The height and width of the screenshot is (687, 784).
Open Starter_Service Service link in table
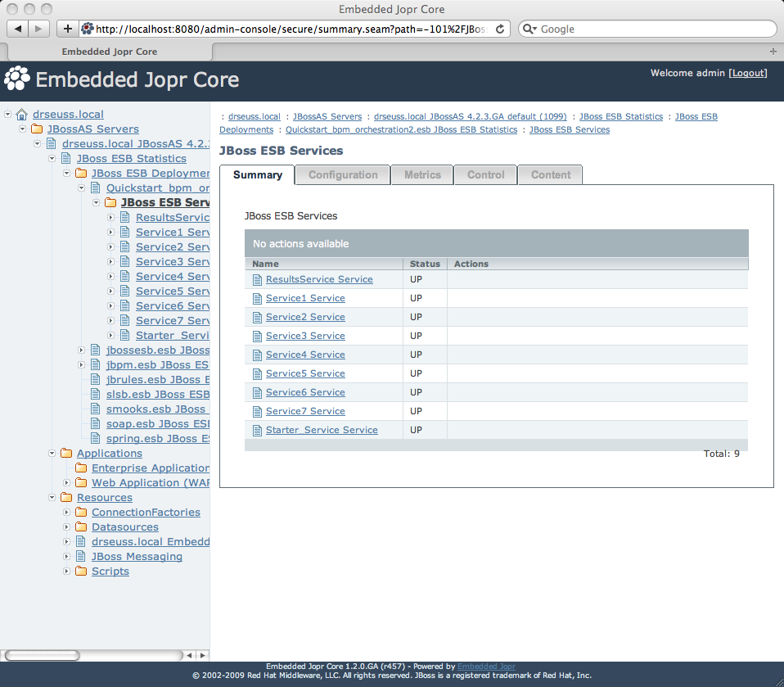point(322,430)
